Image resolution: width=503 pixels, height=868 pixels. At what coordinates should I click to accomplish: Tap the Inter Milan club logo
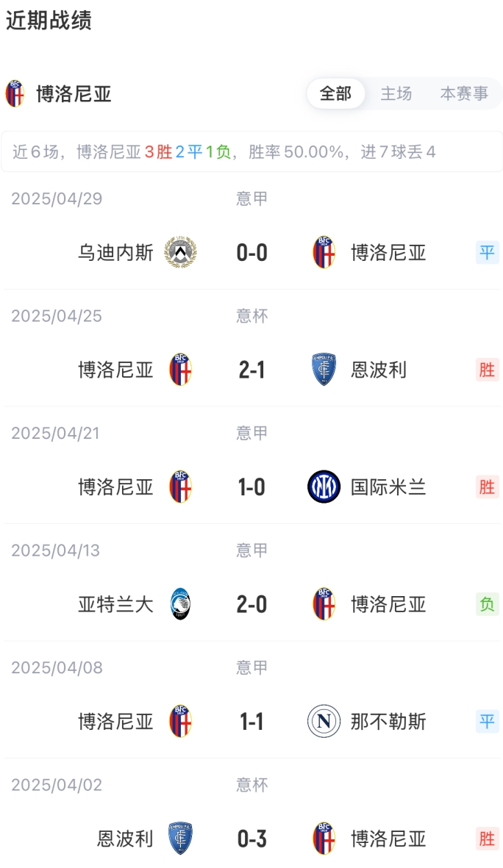pos(324,487)
